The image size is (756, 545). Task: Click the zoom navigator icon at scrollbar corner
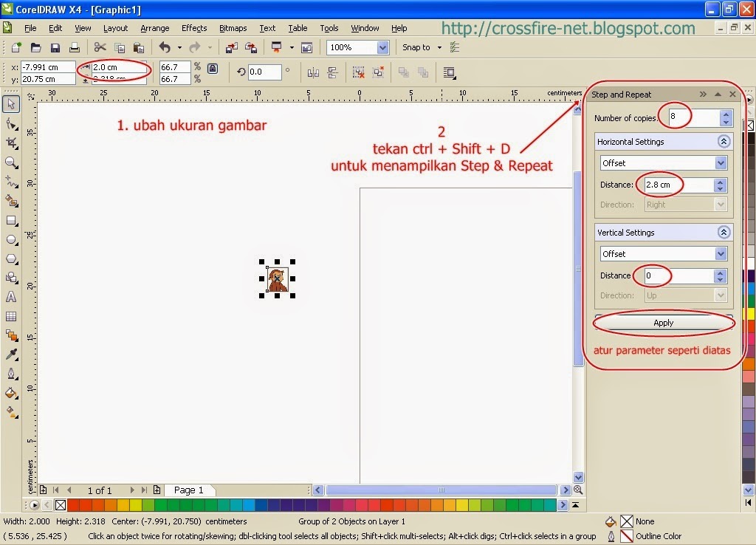578,490
